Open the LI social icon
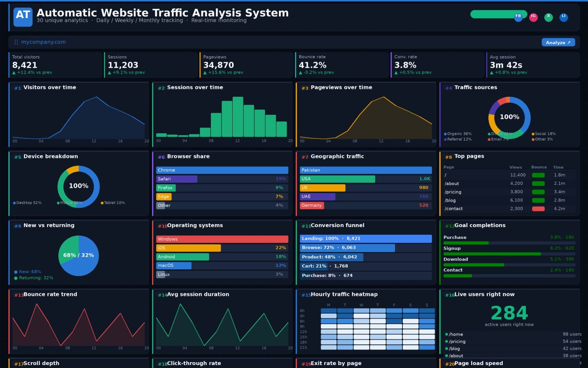The image size is (588, 368). coord(563,17)
